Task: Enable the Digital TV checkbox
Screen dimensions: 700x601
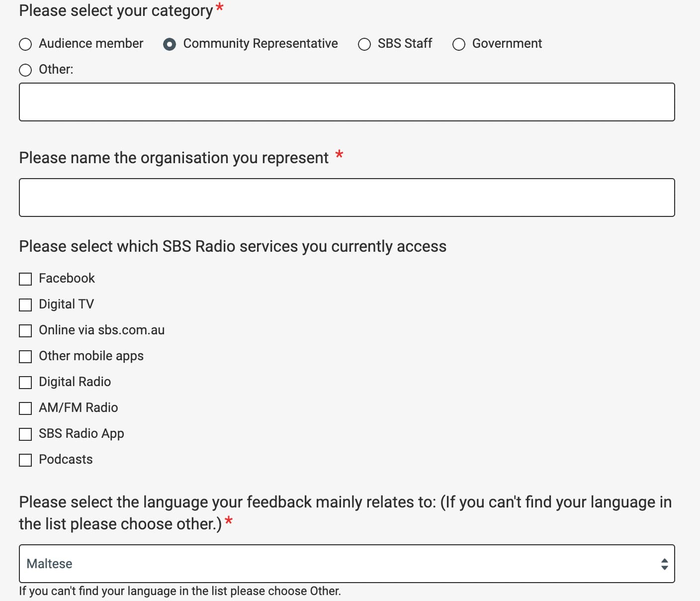Action: (x=25, y=305)
